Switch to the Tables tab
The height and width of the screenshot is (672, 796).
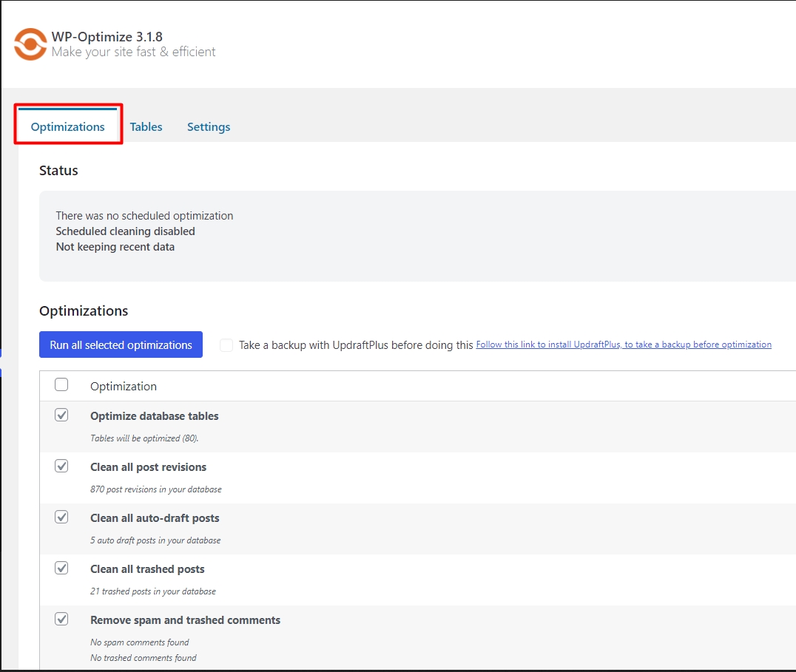146,127
